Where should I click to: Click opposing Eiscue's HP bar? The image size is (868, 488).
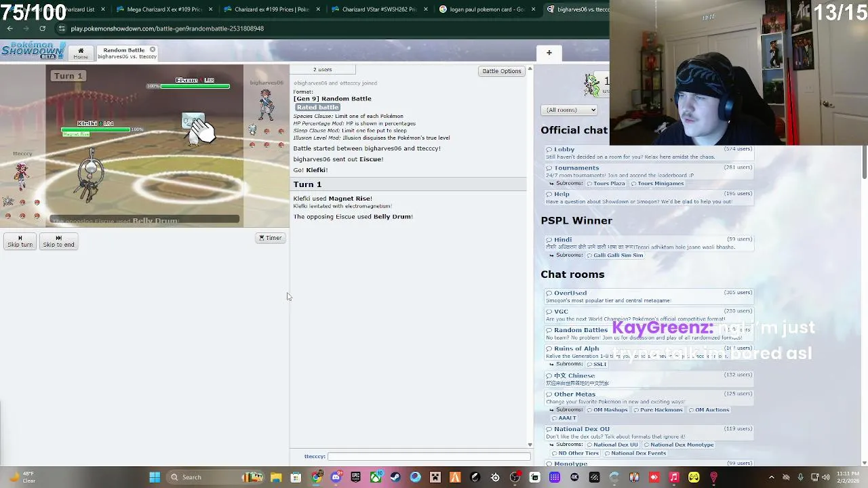click(195, 86)
